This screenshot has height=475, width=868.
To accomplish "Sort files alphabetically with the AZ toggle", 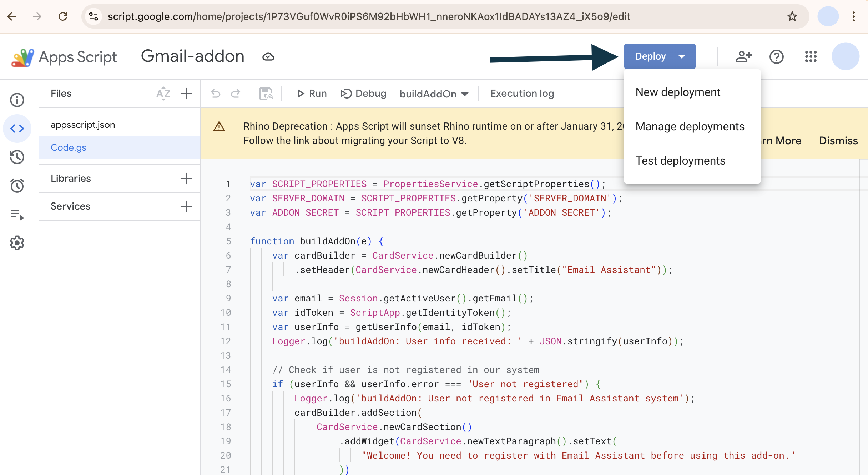I will (x=163, y=94).
